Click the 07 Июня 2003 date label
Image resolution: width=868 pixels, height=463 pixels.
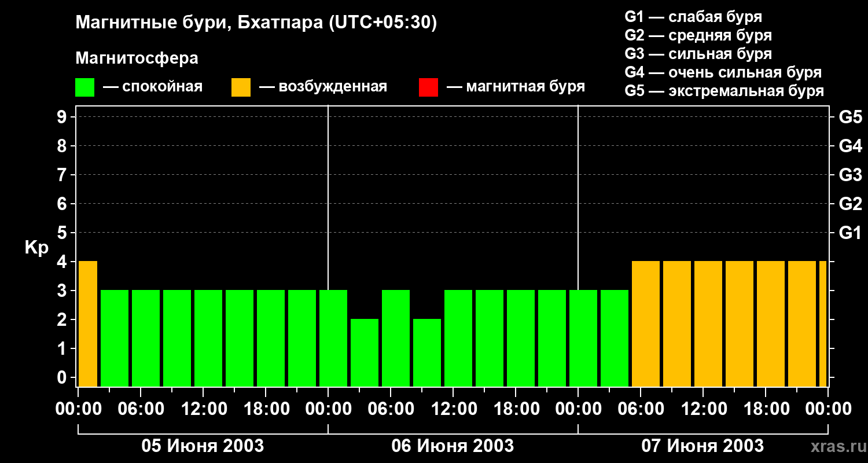(x=703, y=446)
